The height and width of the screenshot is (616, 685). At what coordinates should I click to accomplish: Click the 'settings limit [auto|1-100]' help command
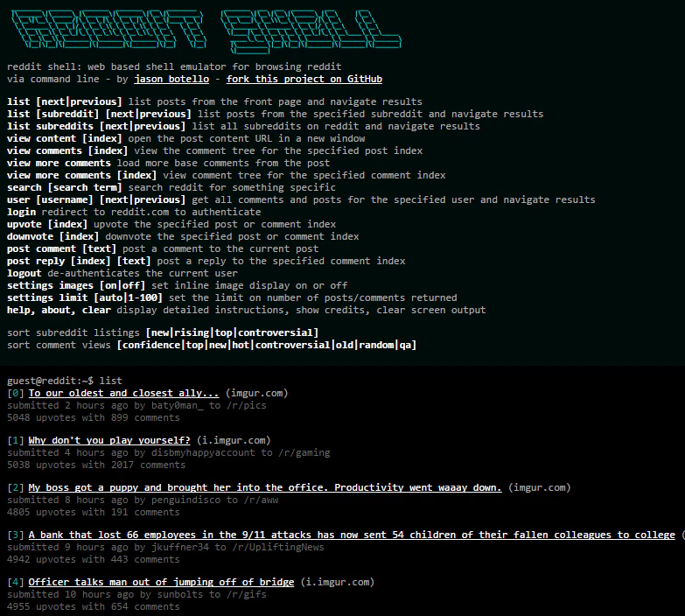pyautogui.click(x=85, y=297)
